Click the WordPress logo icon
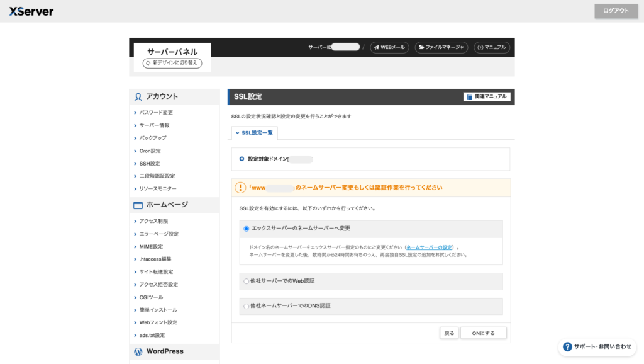Image resolution: width=644 pixels, height=364 pixels. tap(138, 351)
